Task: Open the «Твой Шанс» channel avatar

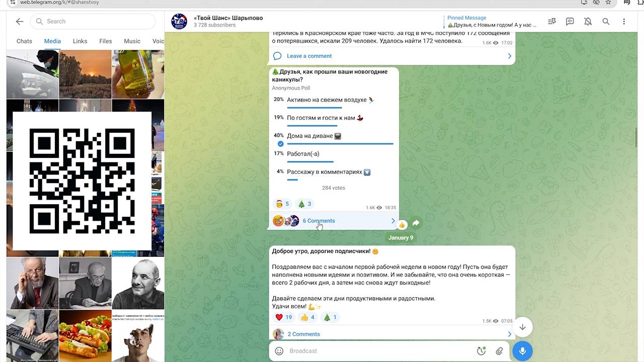Action: (x=179, y=22)
